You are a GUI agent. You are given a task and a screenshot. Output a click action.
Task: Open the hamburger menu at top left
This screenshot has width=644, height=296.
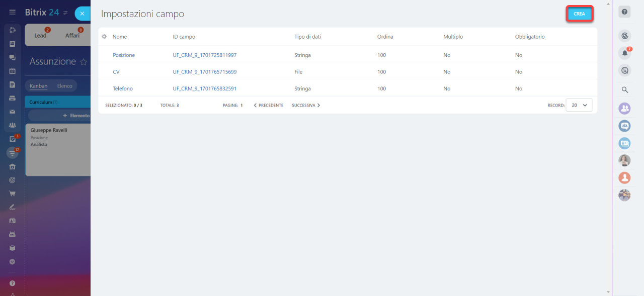click(x=12, y=12)
